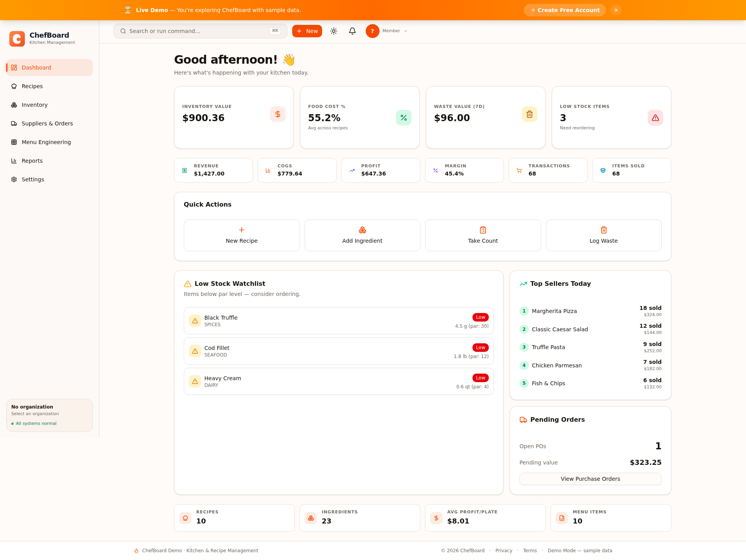The height and width of the screenshot is (560, 746).
Task: Click Add Ingredient quick action
Action: (363, 235)
